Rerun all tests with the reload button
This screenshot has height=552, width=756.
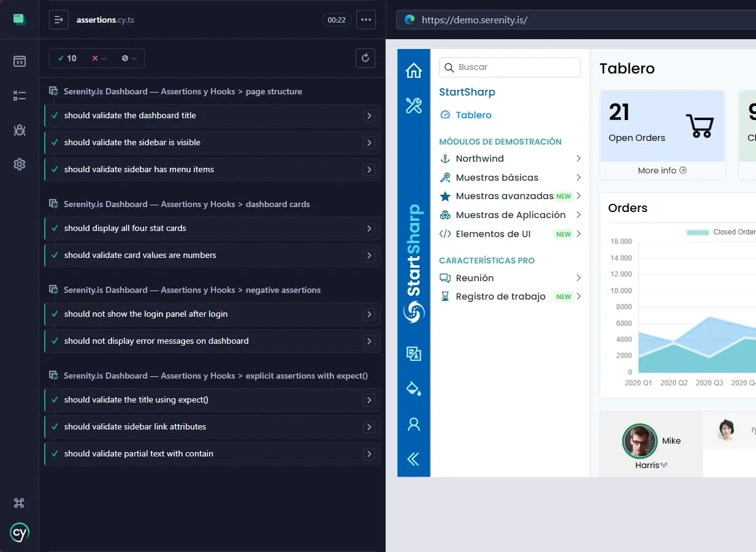[x=365, y=58]
